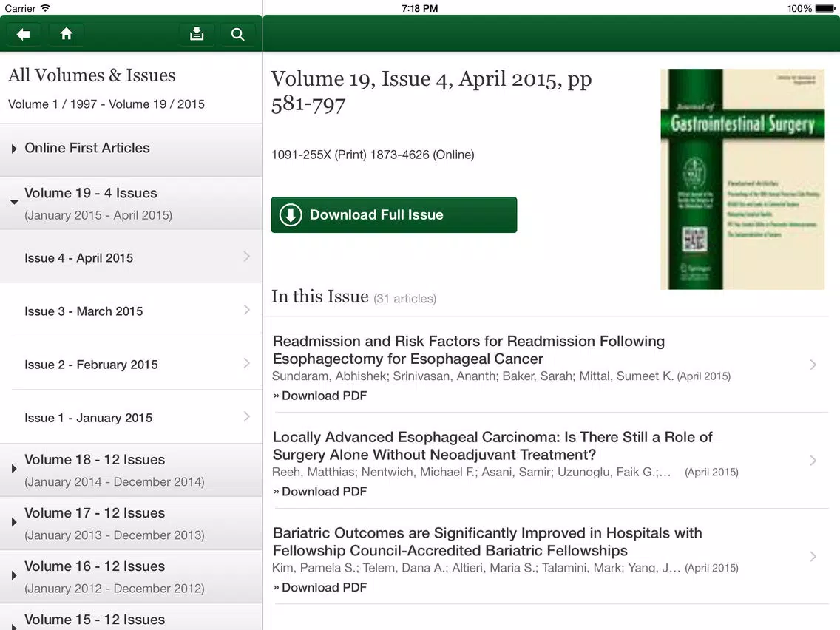This screenshot has width=840, height=630.
Task: Tap the 'In this Issue' heading
Action: [x=320, y=297]
